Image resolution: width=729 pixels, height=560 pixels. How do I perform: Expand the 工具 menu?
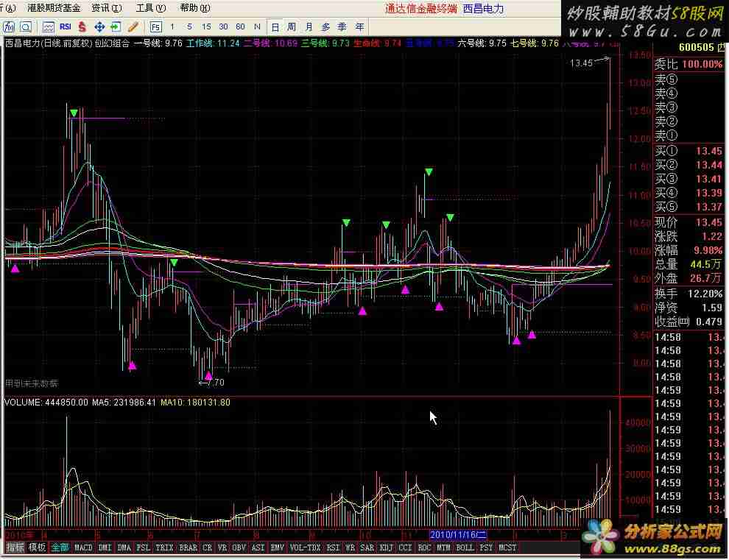point(151,8)
